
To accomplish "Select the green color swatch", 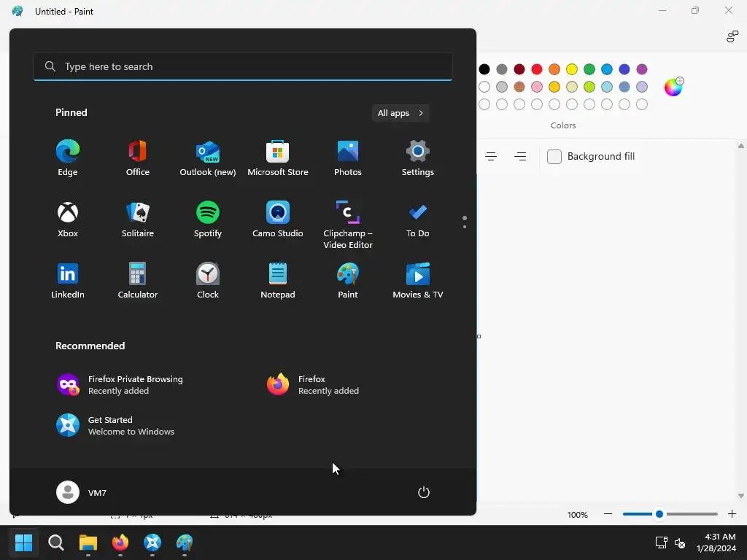I will 589,69.
